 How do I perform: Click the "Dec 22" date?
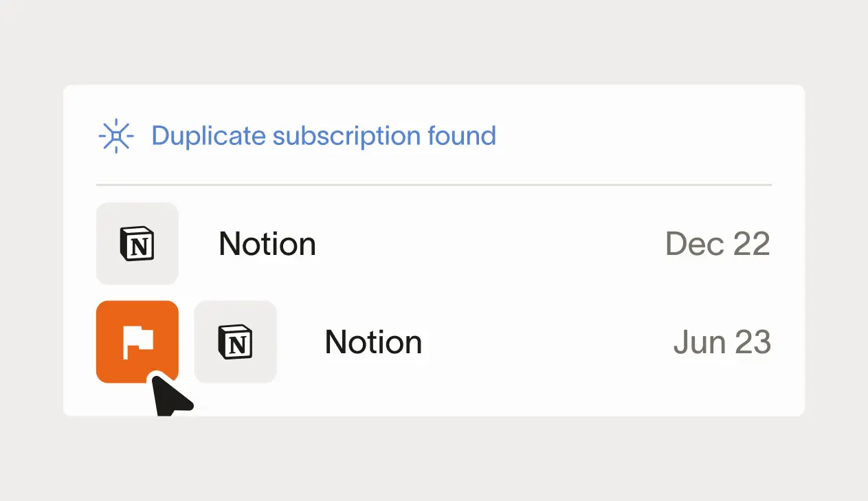tap(717, 244)
